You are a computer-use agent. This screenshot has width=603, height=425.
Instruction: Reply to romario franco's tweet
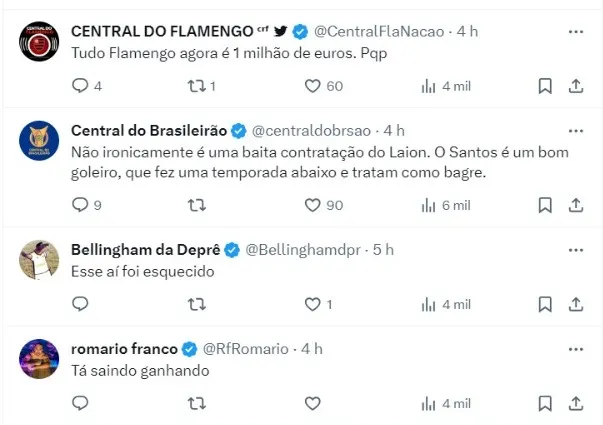click(82, 403)
